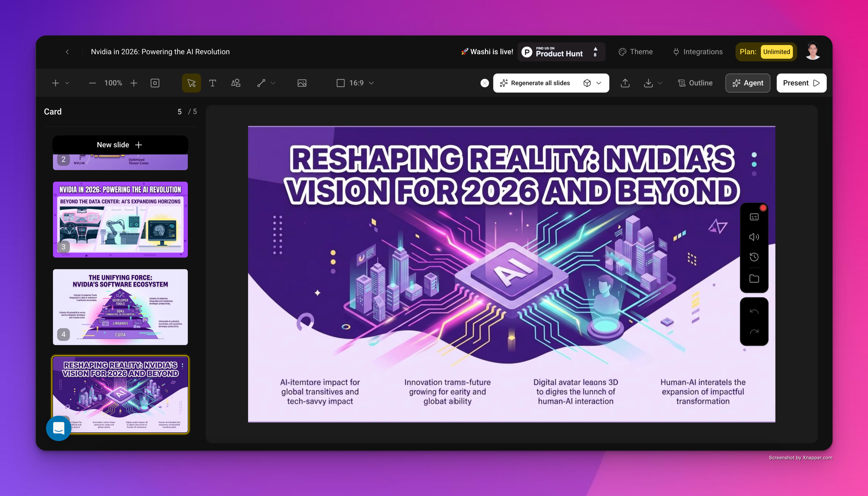Select slide 4 Software Ecosystem thumbnail
Image resolution: width=868 pixels, height=496 pixels.
pos(120,307)
